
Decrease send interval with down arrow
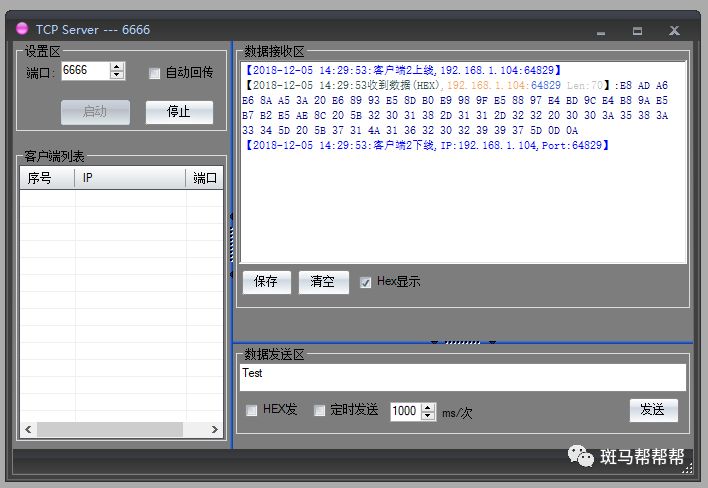pyautogui.click(x=428, y=416)
